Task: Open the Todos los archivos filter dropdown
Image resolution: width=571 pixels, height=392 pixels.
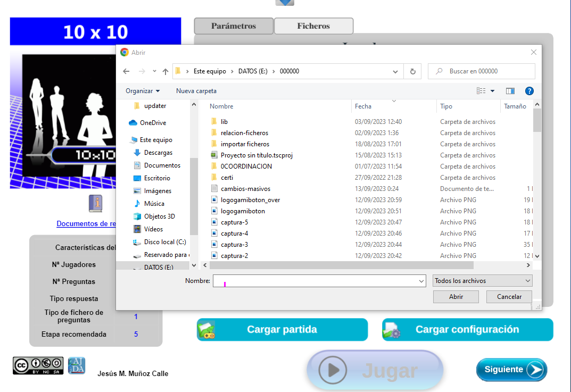Action: pos(482,281)
